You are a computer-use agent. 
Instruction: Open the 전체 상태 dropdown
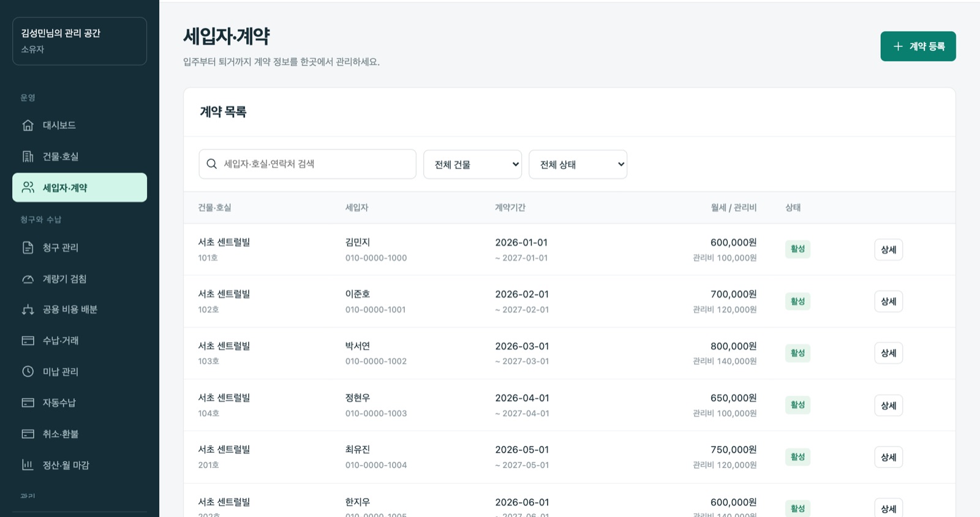click(578, 164)
